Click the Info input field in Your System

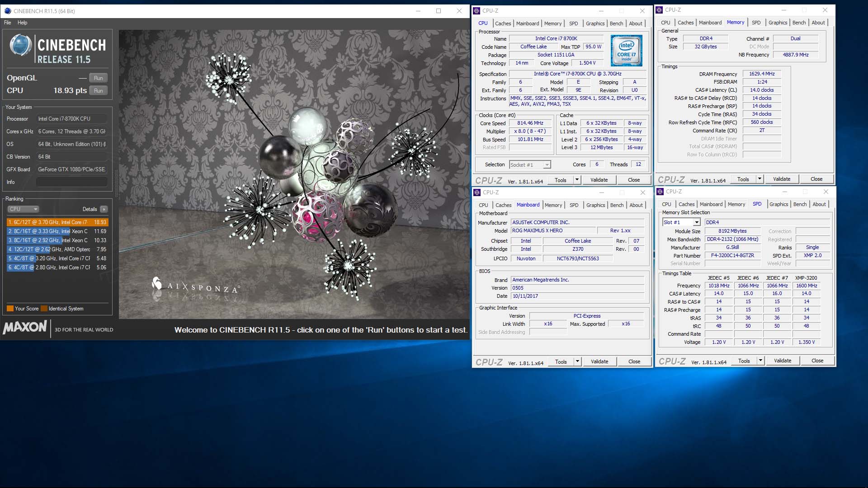[x=71, y=182]
